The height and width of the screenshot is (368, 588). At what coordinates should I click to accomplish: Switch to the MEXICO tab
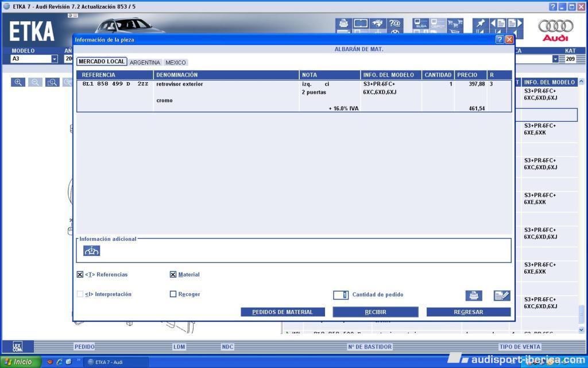[x=176, y=62]
